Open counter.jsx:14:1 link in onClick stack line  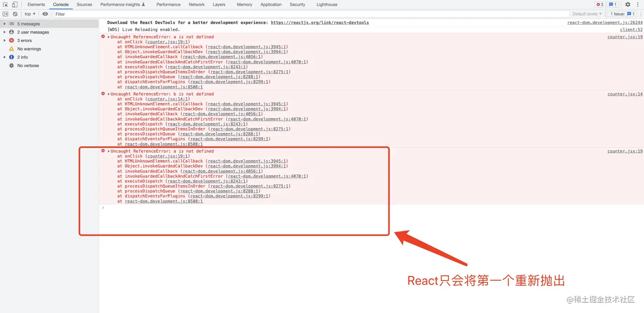pyautogui.click(x=167, y=99)
